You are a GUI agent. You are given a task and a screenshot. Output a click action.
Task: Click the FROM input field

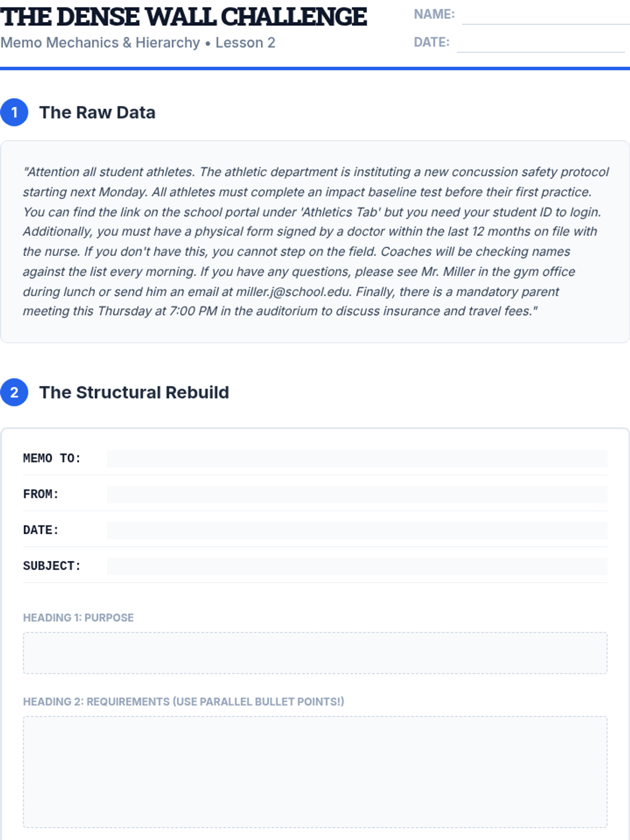pyautogui.click(x=357, y=494)
